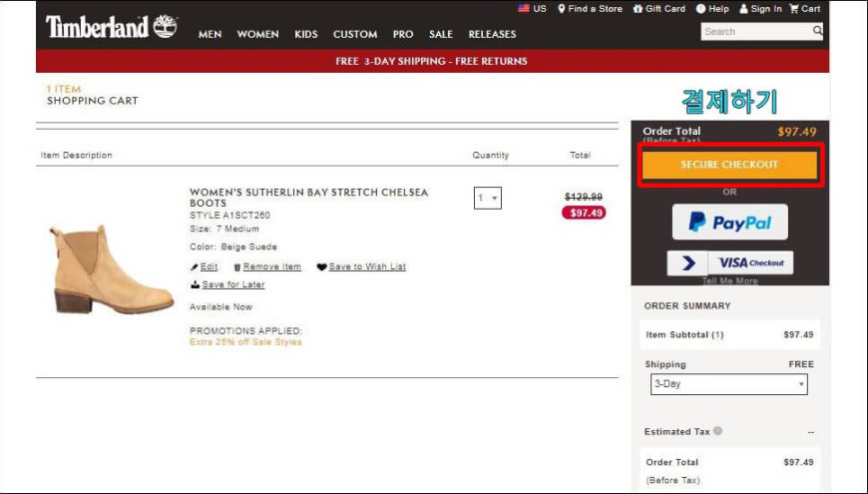Click the $97.49 sale price badge
The height and width of the screenshot is (494, 868).
coord(584,214)
